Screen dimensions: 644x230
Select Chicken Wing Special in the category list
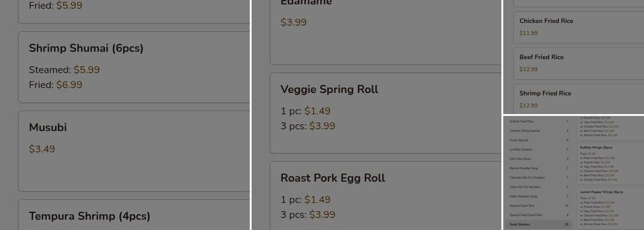click(538, 131)
